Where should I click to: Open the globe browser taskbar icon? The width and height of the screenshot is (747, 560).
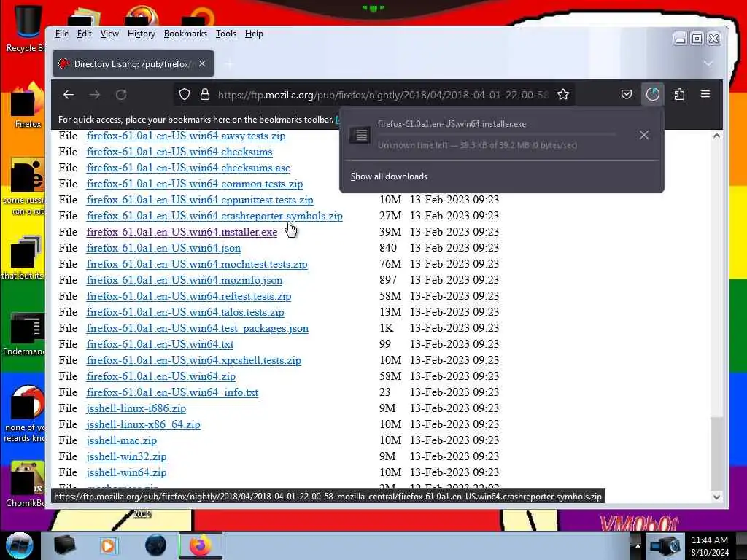coord(155,545)
